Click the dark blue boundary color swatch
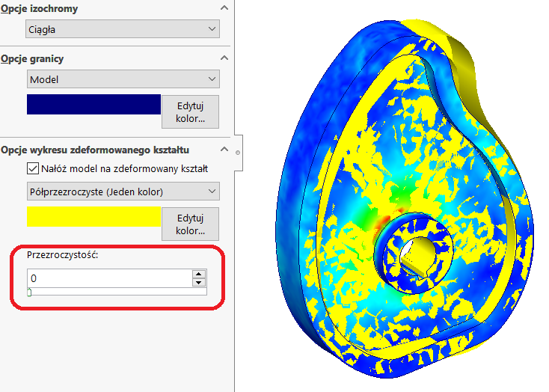This screenshot has width=549, height=392. tap(93, 104)
